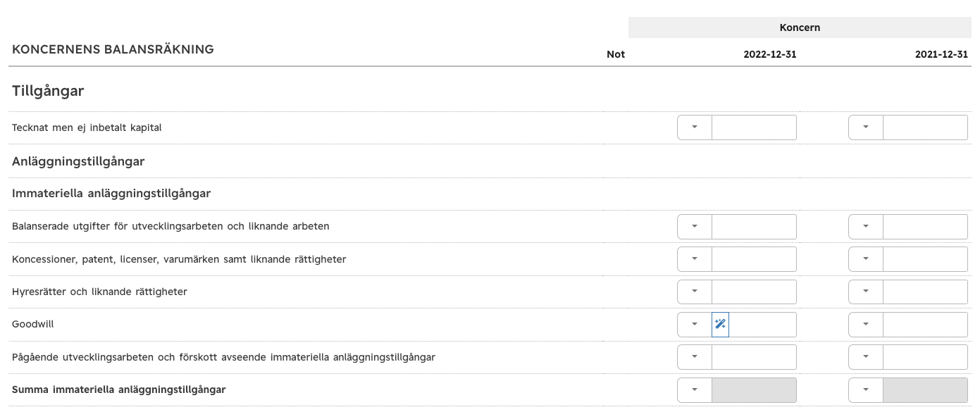Expand the 2022 Goodwill dropdown arrow

(695, 325)
